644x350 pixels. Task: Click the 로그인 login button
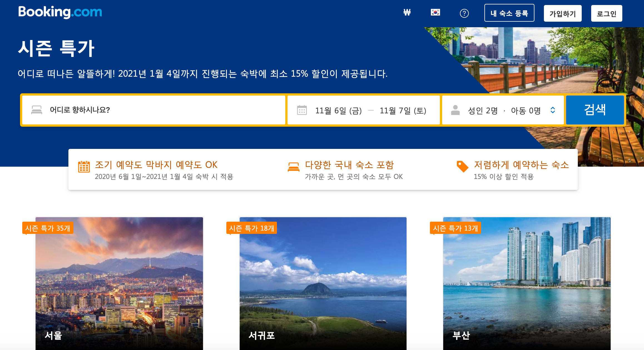click(606, 13)
